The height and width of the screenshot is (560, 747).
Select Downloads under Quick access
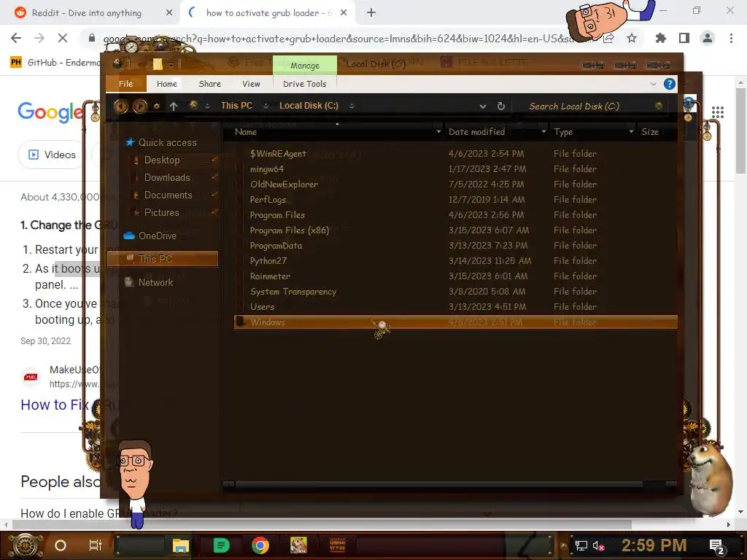(167, 178)
